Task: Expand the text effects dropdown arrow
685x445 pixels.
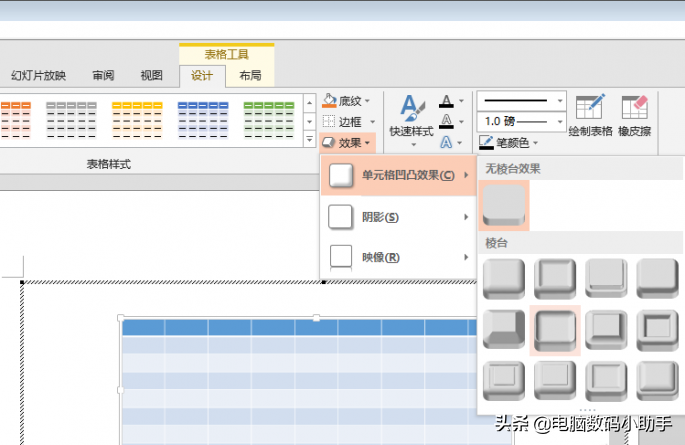Action: [x=460, y=142]
